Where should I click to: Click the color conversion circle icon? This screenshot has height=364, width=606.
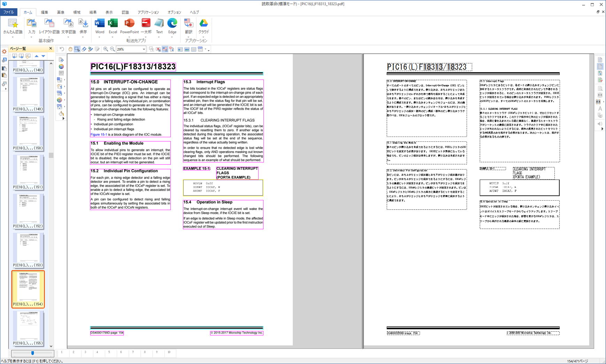pos(61,67)
